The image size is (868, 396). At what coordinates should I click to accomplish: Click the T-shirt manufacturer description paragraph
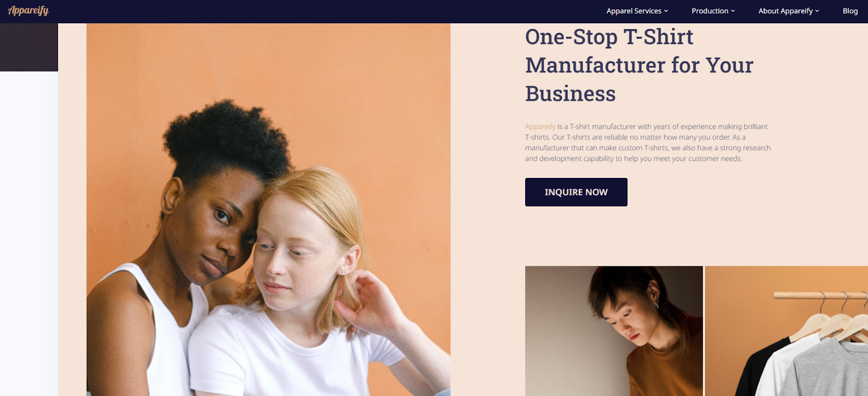coord(648,143)
